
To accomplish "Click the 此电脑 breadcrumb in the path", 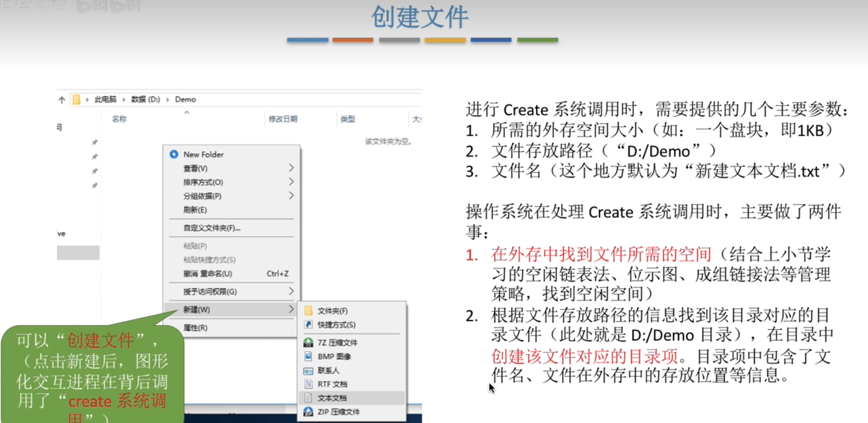I will coord(106,99).
